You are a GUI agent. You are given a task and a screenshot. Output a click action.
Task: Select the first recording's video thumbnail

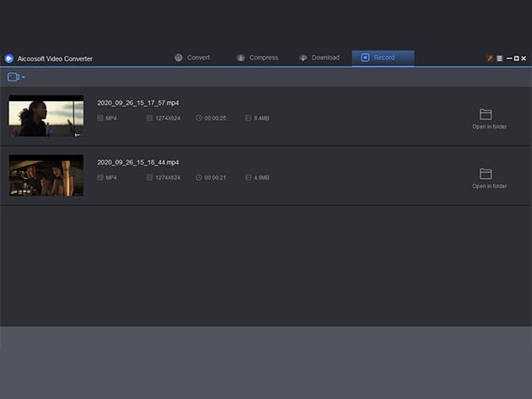46,116
